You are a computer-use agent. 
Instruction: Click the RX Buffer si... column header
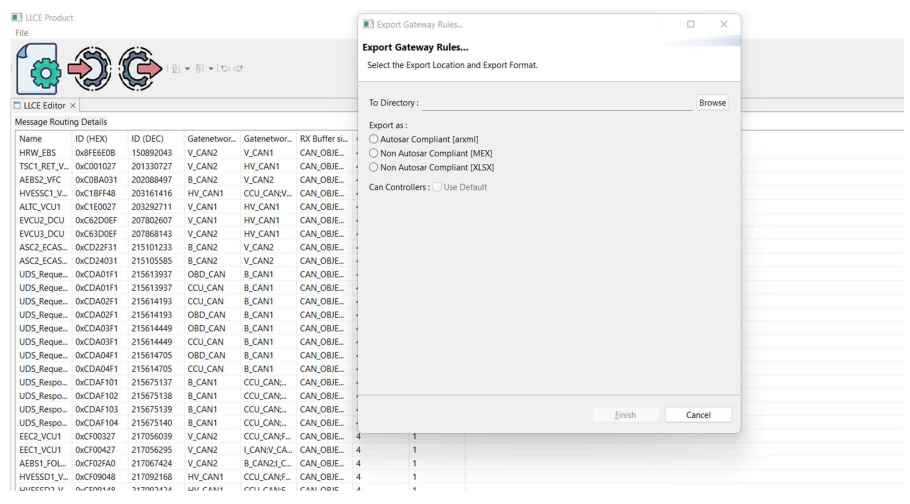[x=324, y=139]
